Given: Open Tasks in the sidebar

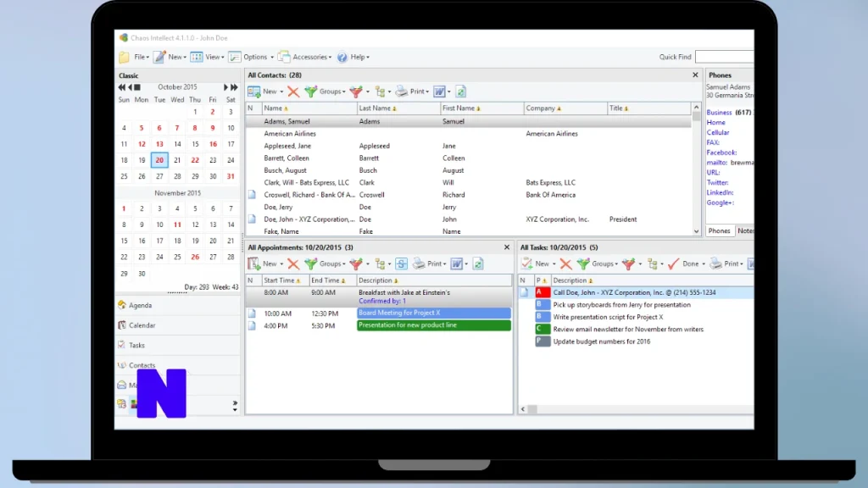Looking at the screenshot, I should pyautogui.click(x=178, y=346).
